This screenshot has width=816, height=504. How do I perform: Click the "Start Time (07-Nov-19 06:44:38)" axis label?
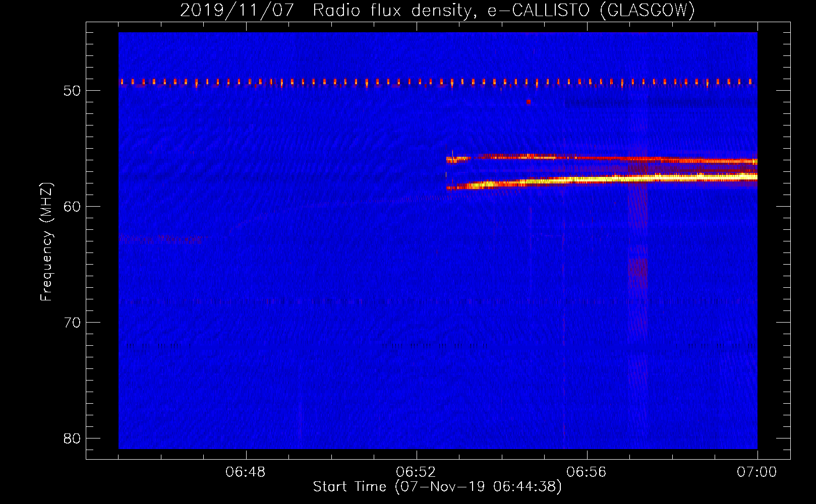(437, 487)
